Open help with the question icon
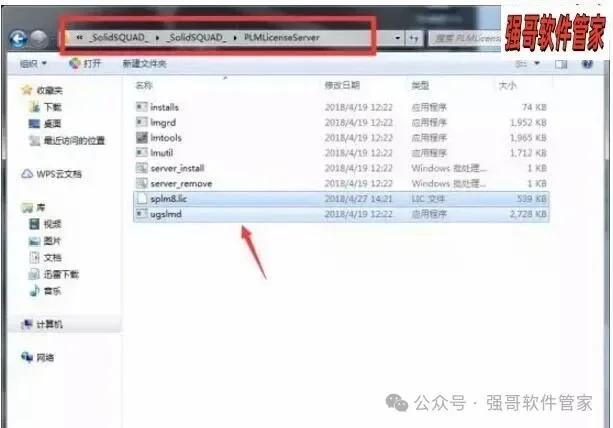 [x=587, y=64]
